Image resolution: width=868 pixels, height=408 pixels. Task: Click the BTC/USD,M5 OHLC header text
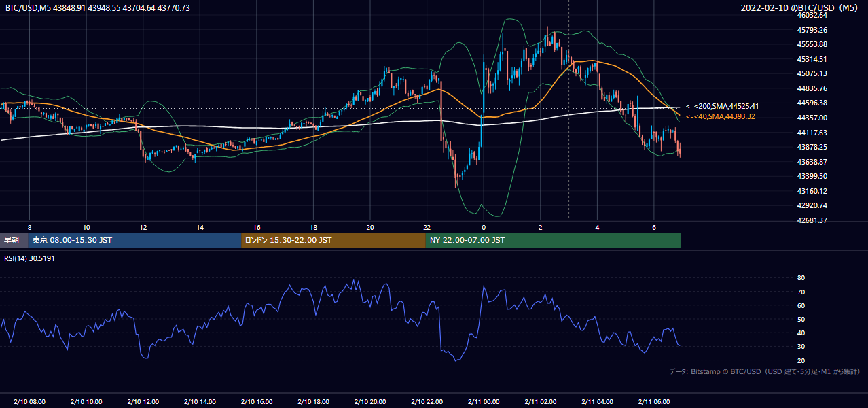point(98,8)
